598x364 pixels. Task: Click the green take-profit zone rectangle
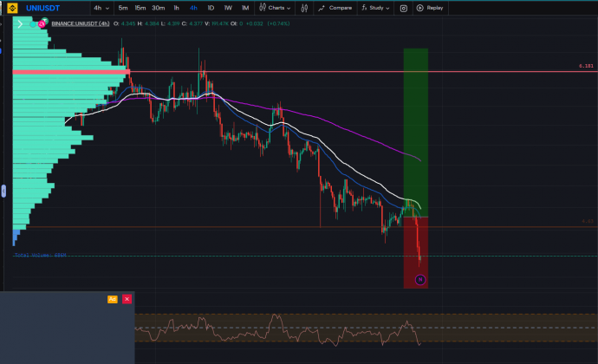click(415, 130)
